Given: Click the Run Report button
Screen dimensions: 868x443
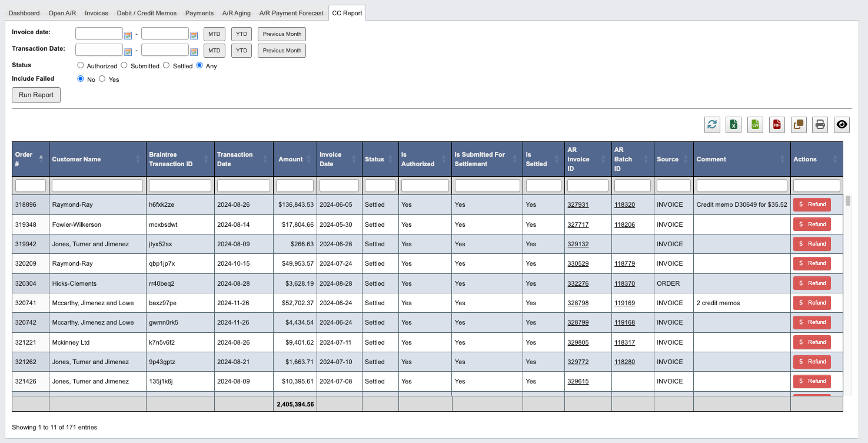Looking at the screenshot, I should coord(36,95).
